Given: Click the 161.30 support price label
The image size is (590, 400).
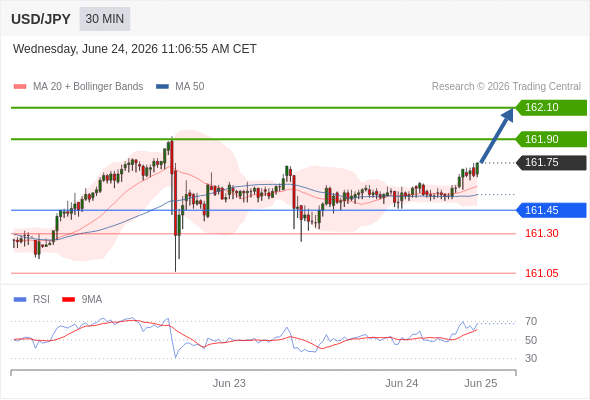Looking at the screenshot, I should click(541, 233).
